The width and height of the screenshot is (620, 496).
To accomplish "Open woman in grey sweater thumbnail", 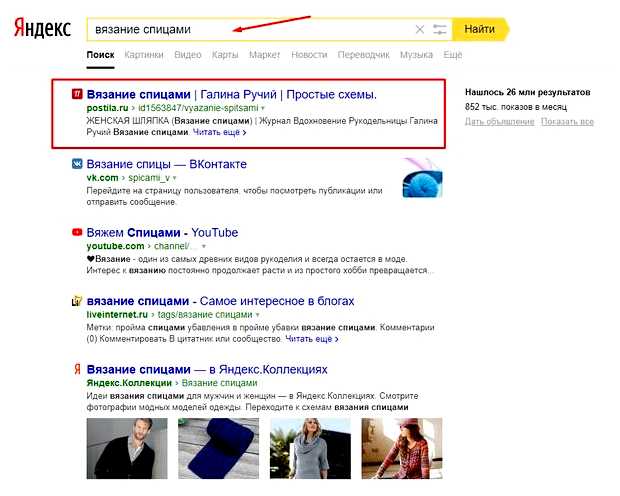I will tap(310, 448).
